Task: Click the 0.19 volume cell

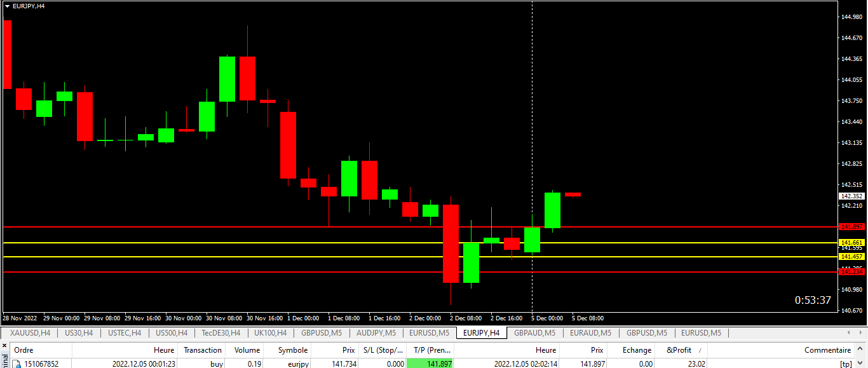Action: click(x=254, y=364)
